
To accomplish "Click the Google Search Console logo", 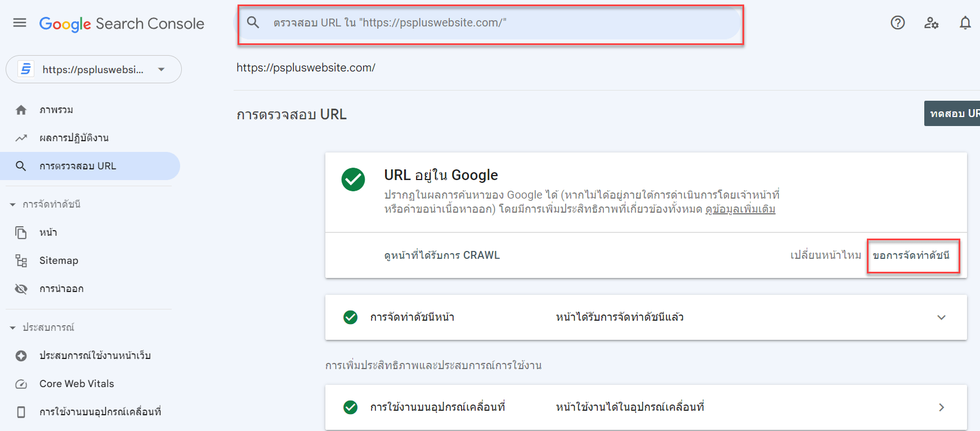I will coord(122,24).
